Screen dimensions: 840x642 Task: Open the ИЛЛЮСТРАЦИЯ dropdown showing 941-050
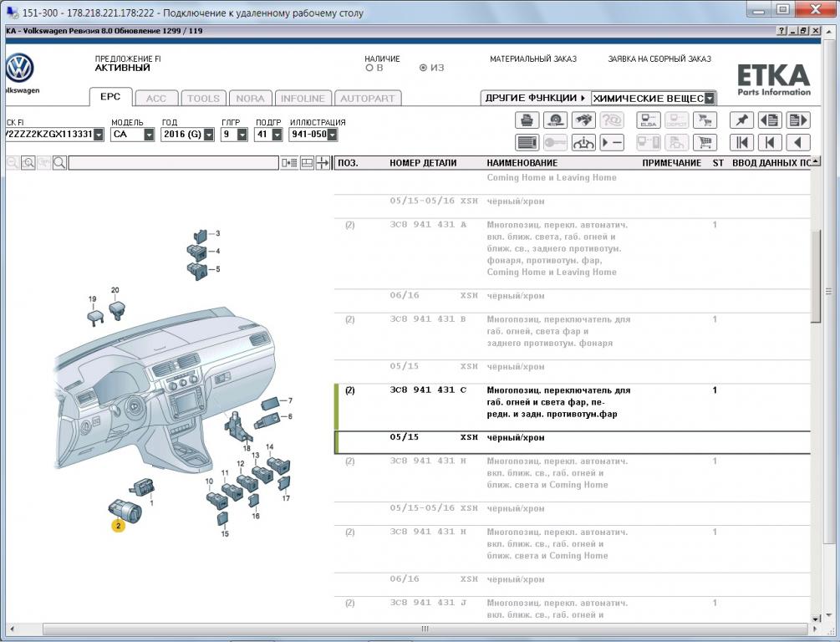(x=332, y=135)
